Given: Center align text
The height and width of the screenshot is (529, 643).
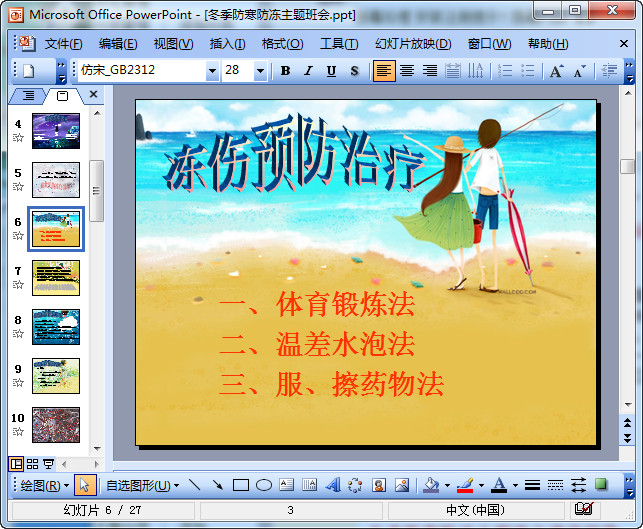Looking at the screenshot, I should (407, 71).
